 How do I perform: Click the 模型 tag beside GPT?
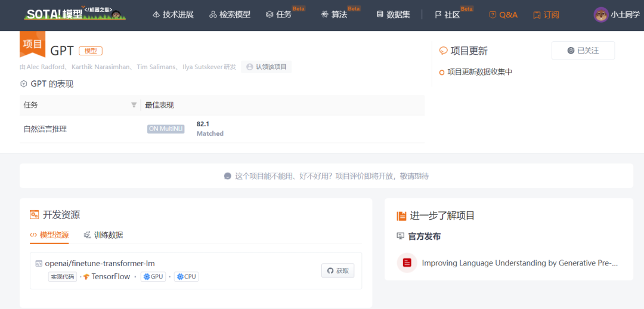tap(91, 51)
